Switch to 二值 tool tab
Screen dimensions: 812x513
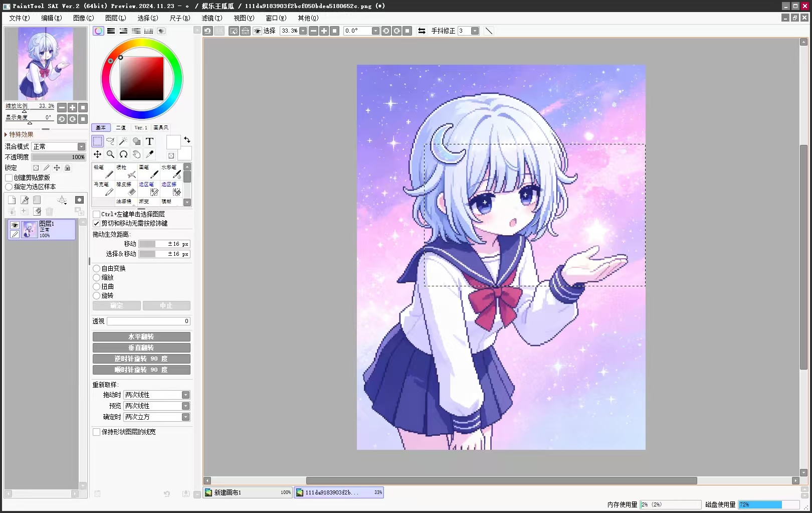point(121,128)
